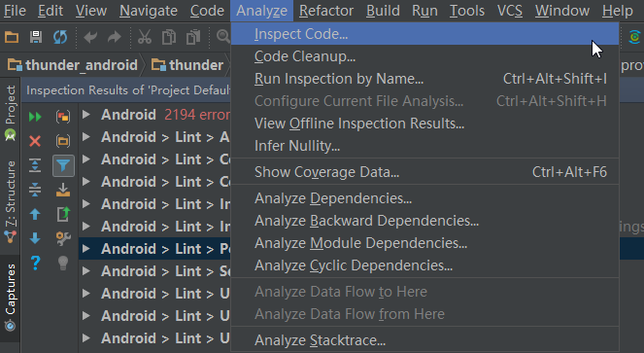Open help via the blue question mark icon

click(x=35, y=263)
